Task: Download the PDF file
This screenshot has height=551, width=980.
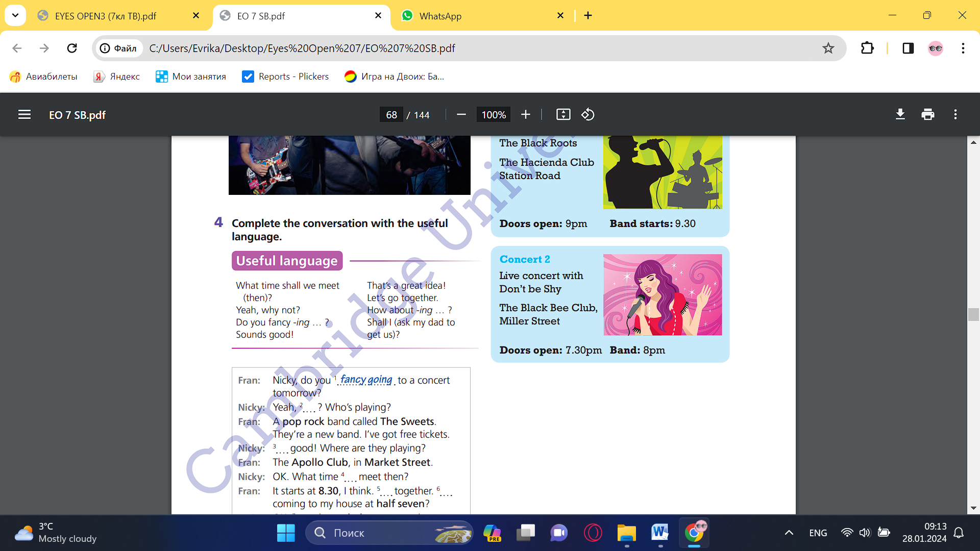Action: click(900, 115)
